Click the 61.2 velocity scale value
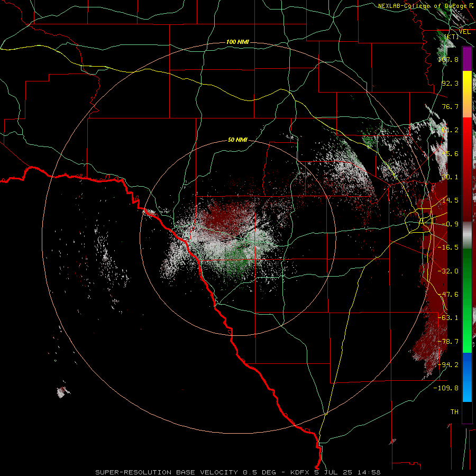476x476 pixels. point(450,130)
